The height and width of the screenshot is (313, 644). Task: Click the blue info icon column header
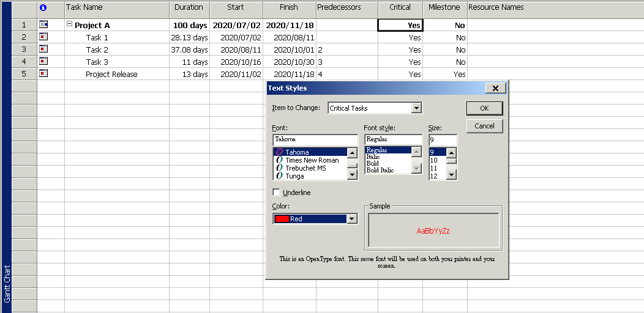point(43,8)
